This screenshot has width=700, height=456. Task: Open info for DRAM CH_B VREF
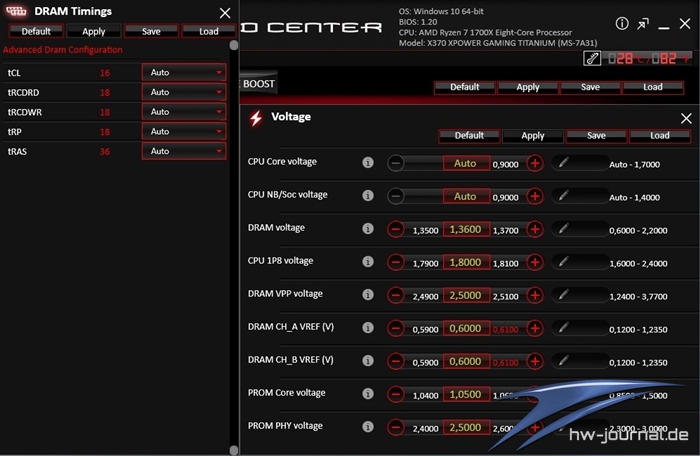368,361
